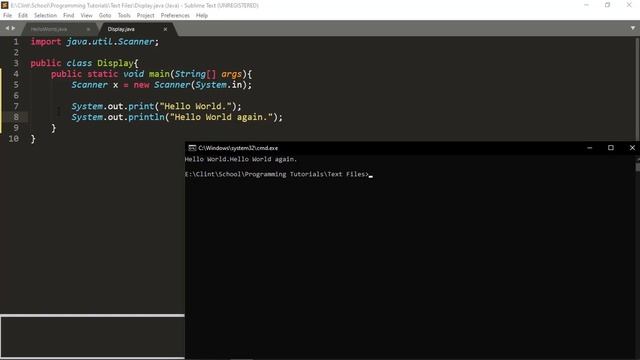Viewport: 640px width, 360px height.
Task: Click the main method name on line 4
Action: pyautogui.click(x=159, y=74)
